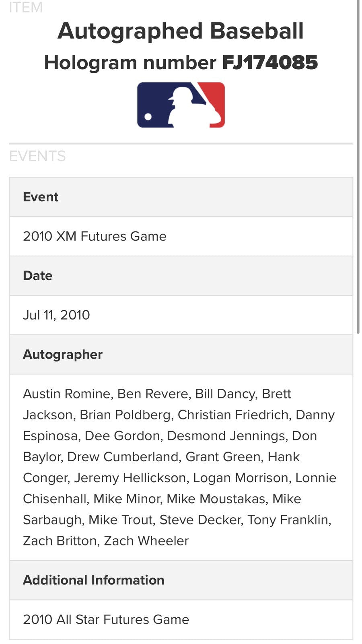
Task: Click Mike Moustakas in the autographer list
Action: pos(216,499)
